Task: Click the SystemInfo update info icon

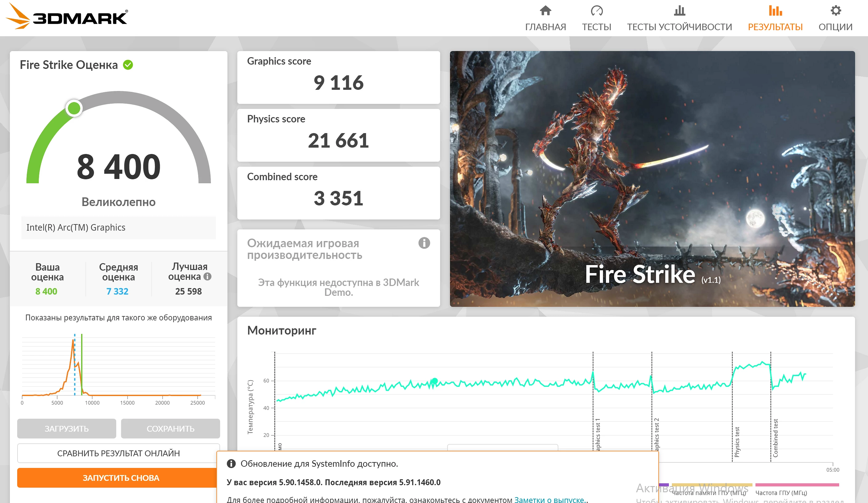Action: tap(231, 464)
